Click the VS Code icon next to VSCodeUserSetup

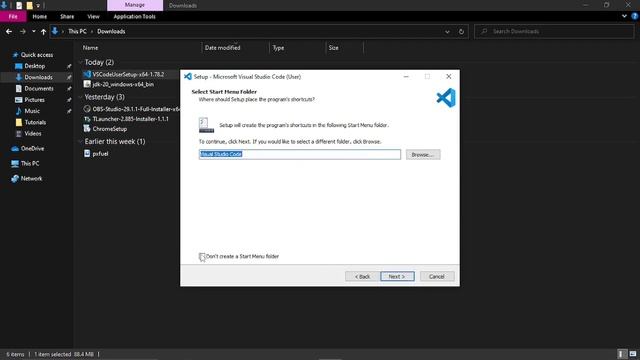tap(87, 74)
